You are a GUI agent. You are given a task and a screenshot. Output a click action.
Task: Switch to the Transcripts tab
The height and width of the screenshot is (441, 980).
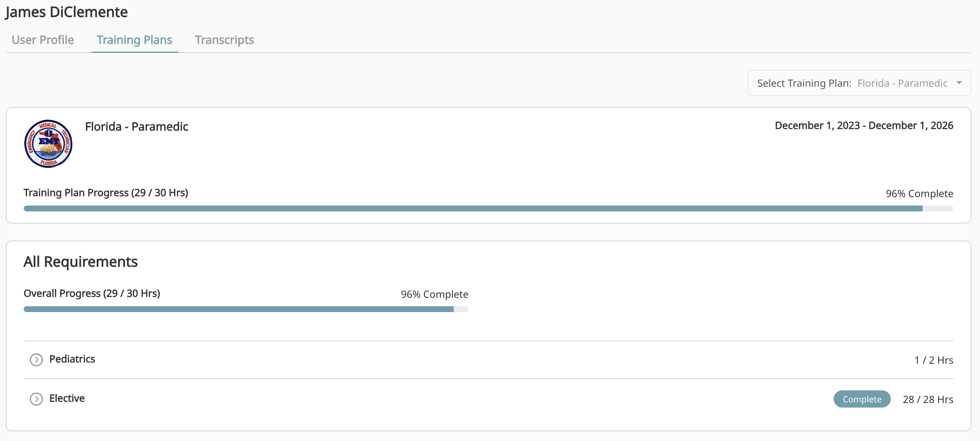click(x=225, y=40)
